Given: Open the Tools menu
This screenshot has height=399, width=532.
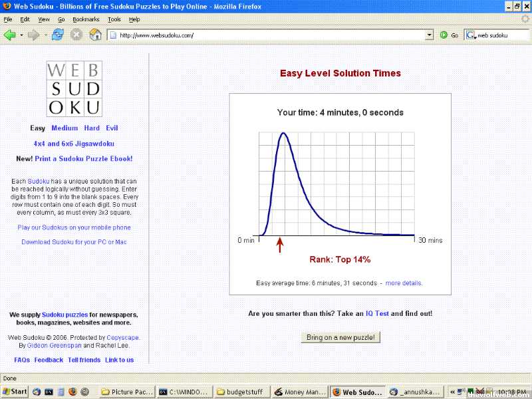Looking at the screenshot, I should tap(114, 19).
